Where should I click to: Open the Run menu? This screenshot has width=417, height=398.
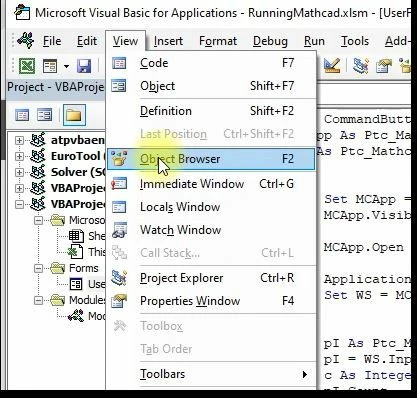click(x=314, y=41)
